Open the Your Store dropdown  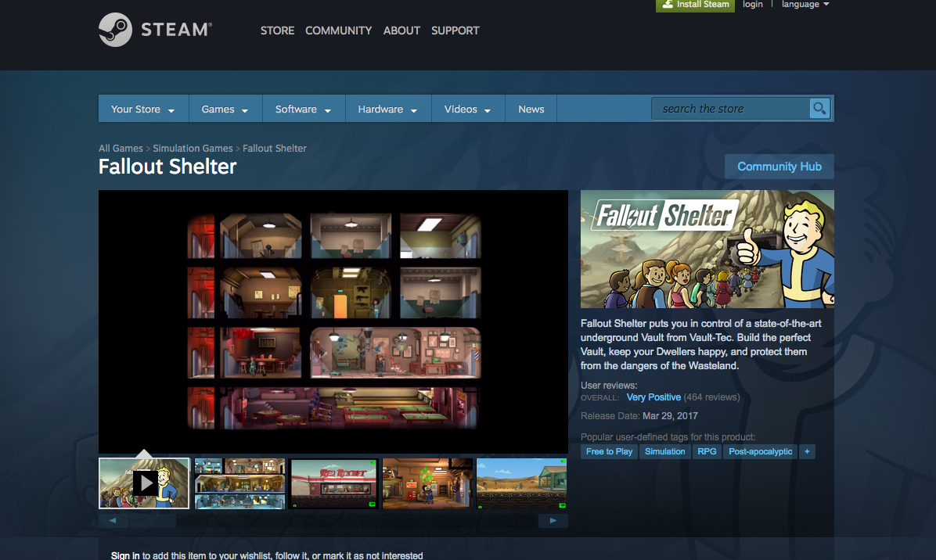142,109
